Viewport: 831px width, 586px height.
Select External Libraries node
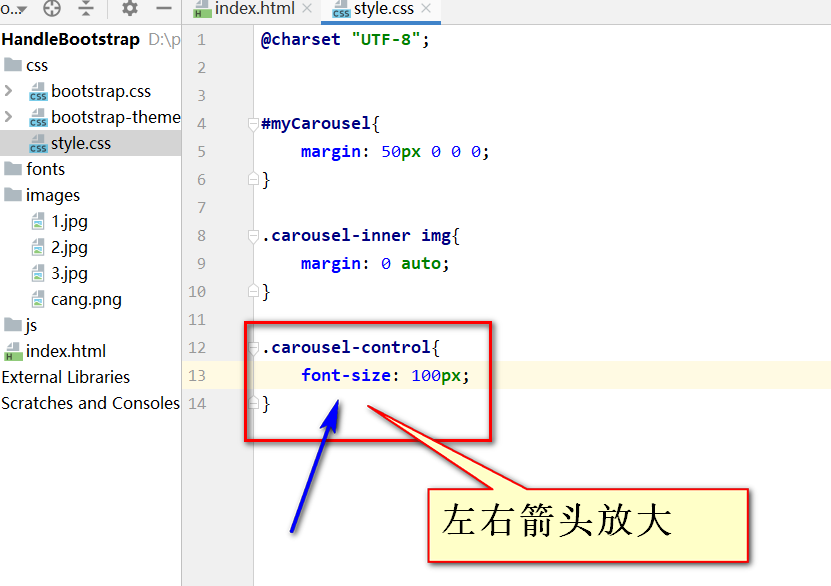(66, 377)
